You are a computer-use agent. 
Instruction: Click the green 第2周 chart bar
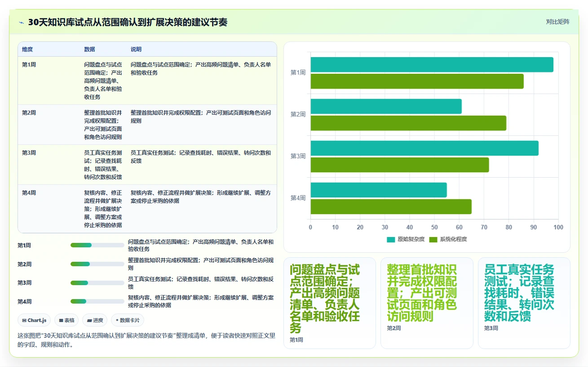[408, 123]
